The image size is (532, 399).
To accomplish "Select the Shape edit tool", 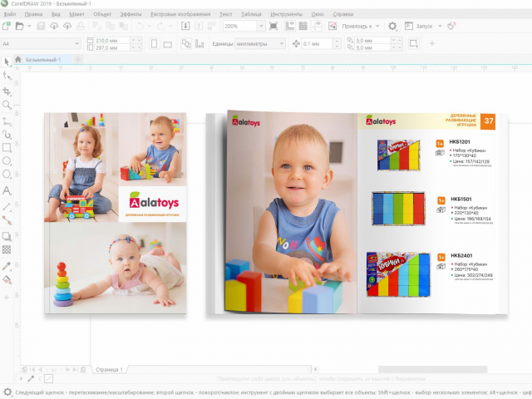I will pos(7,76).
